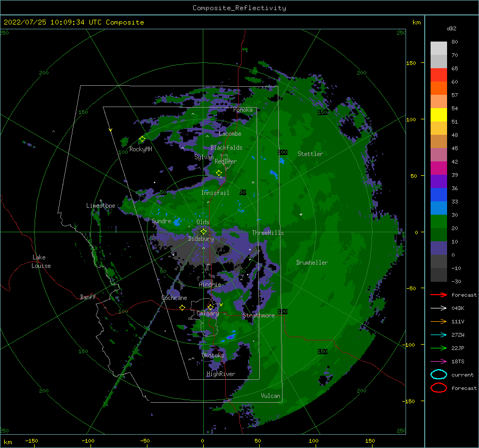This screenshot has width=479, height=448.
Task: Click the Blackfalds label
Action: point(226,148)
